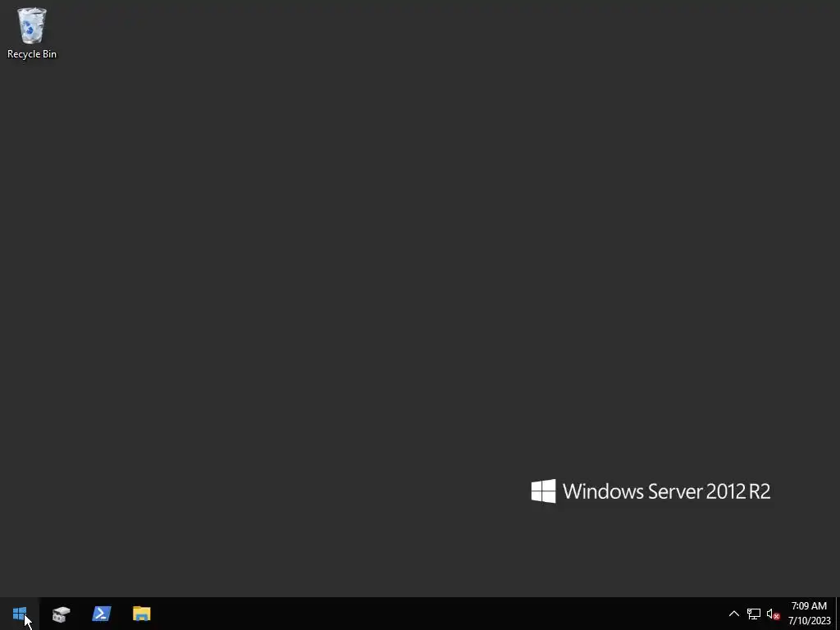Open File Explorer from the taskbar

[141, 614]
